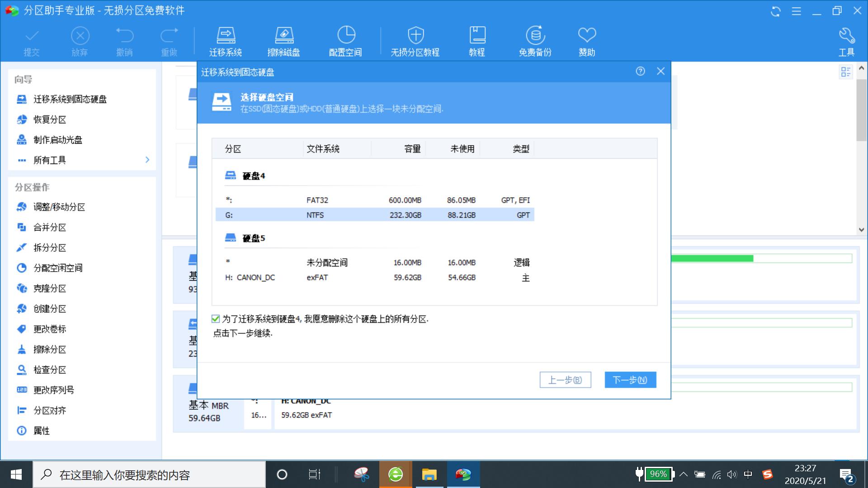Open the 工具 wrench tools icon
The height and width of the screenshot is (488, 868).
pos(846,40)
